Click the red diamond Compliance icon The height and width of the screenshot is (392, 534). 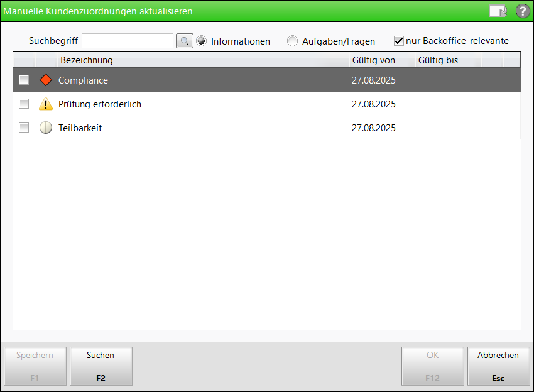(x=46, y=80)
